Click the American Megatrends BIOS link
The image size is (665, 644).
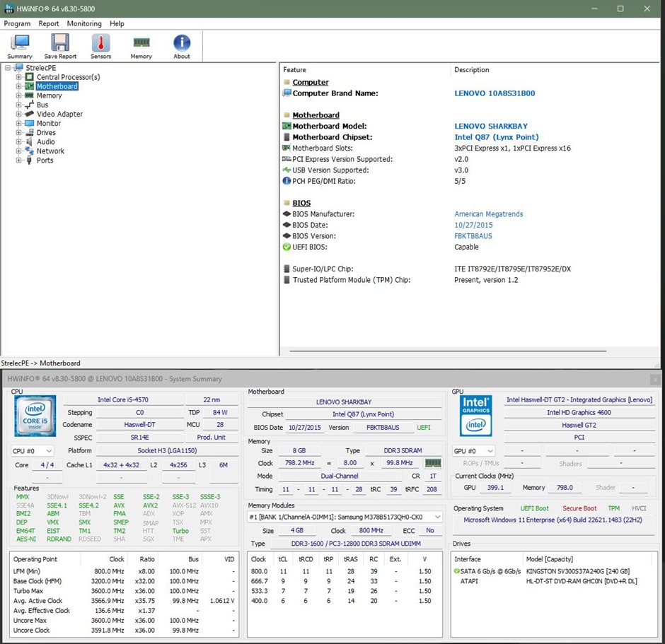[488, 214]
